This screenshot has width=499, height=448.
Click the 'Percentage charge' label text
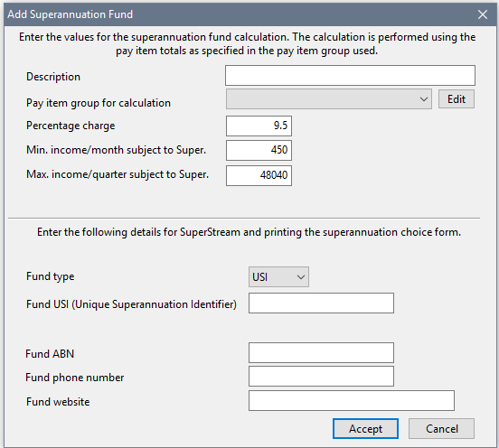coord(71,126)
